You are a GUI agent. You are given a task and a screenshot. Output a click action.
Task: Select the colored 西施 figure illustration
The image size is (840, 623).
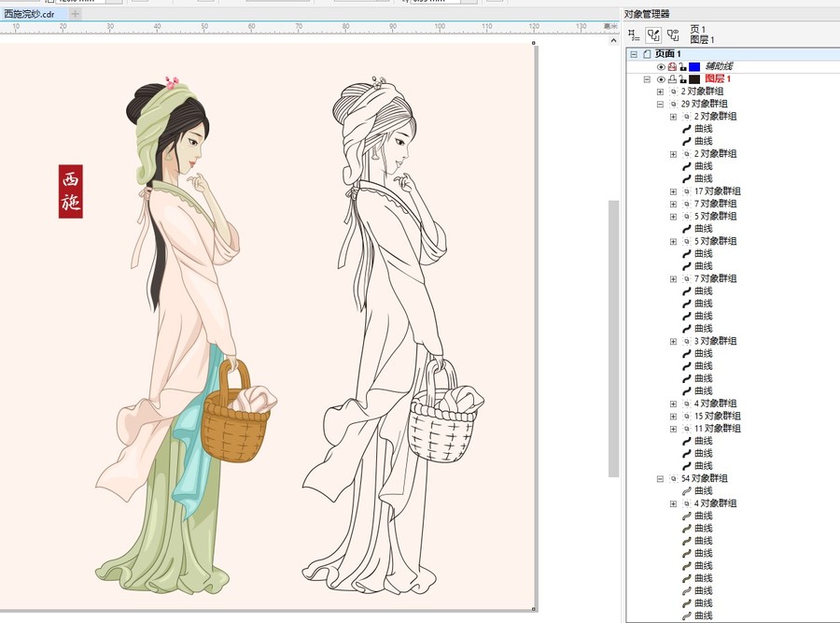click(x=187, y=335)
